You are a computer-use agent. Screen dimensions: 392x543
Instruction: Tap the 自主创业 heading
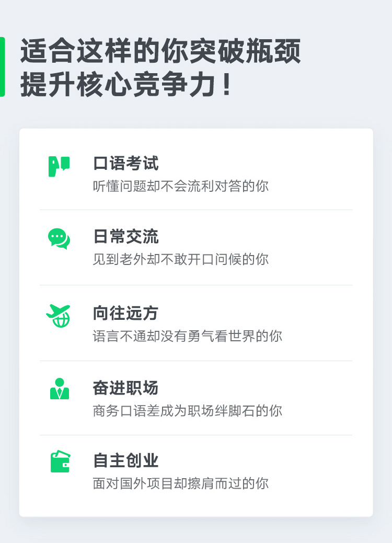pyautogui.click(x=126, y=460)
